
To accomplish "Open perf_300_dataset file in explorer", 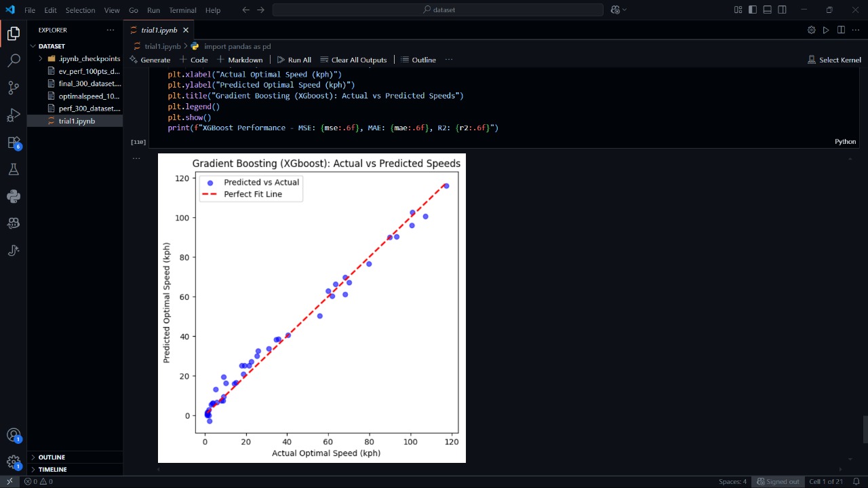I will tap(89, 109).
